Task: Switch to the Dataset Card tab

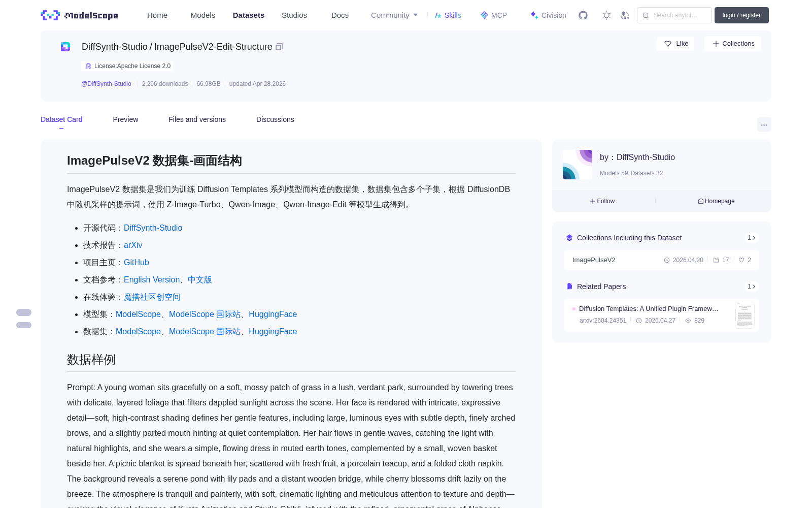Action: coord(61,119)
